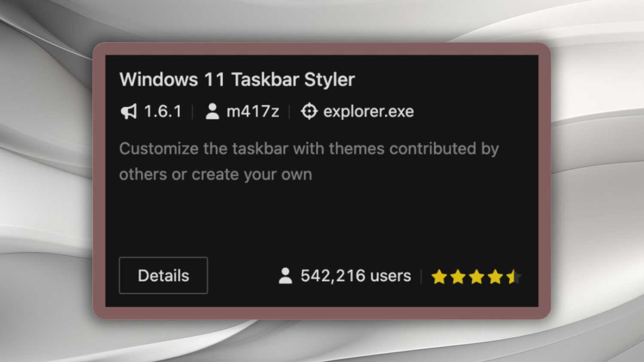Select the separator between author and target
The height and width of the screenshot is (362, 644).
coord(289,112)
